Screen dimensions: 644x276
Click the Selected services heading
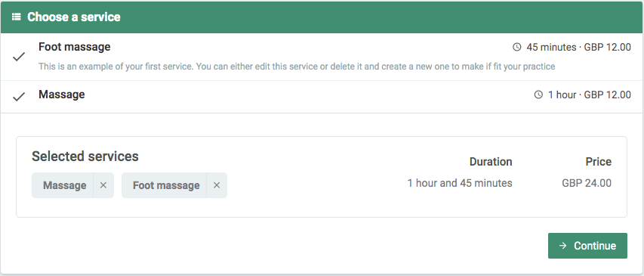(x=85, y=157)
